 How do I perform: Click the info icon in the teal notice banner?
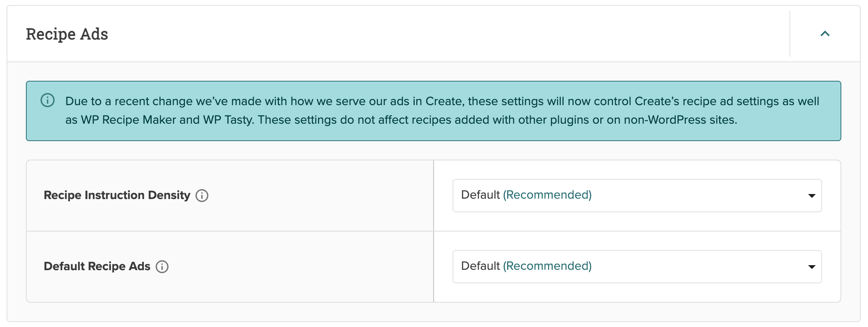(48, 100)
